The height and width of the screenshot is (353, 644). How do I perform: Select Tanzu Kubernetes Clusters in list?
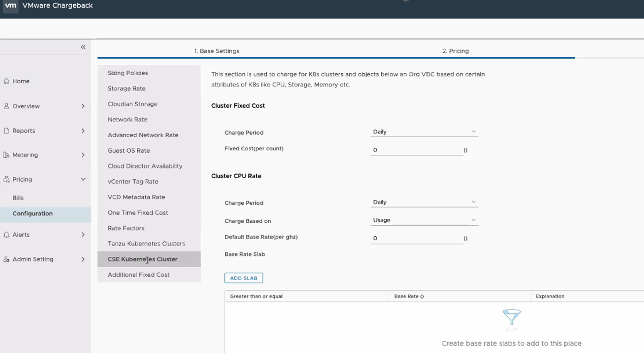[146, 244]
